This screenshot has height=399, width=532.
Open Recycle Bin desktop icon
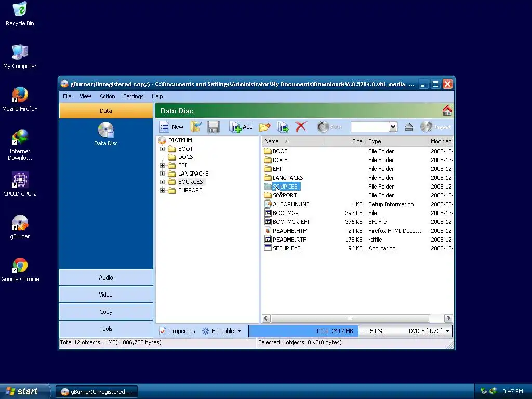tap(20, 14)
